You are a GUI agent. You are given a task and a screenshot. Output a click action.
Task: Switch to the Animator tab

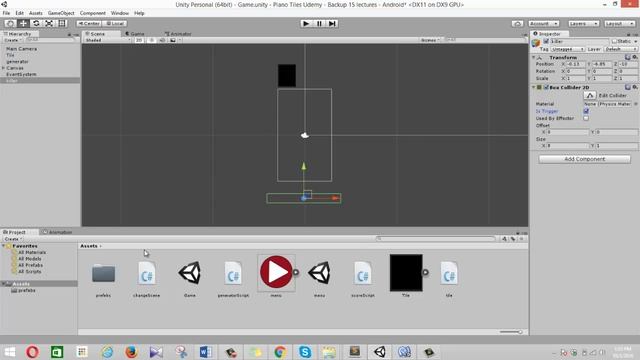pos(178,34)
